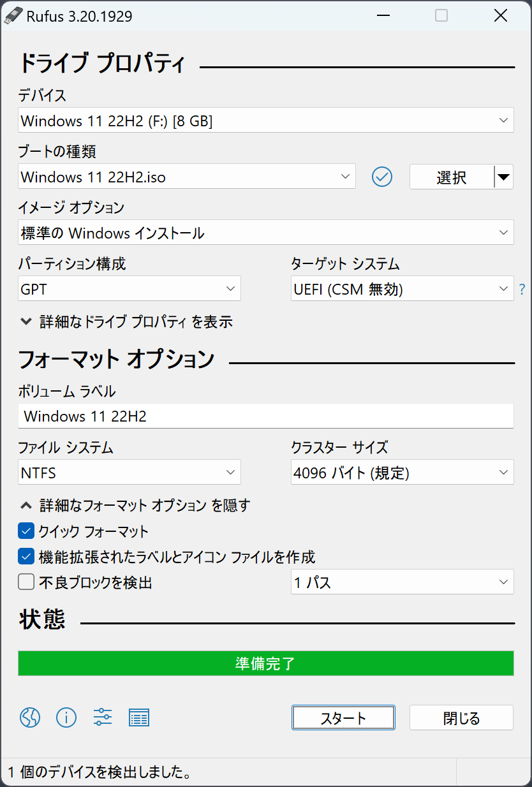The image size is (532, 787).
Task: Open the デバイス dropdown
Action: (266, 120)
